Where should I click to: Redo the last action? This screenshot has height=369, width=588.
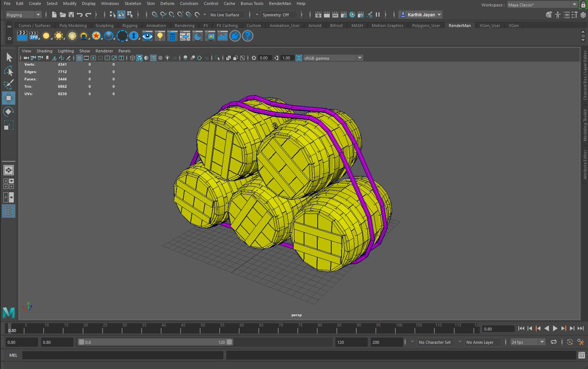88,15
